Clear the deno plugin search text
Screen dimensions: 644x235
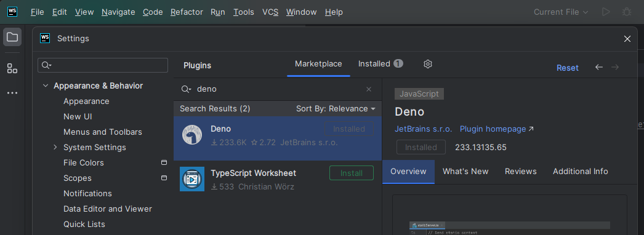pyautogui.click(x=368, y=89)
